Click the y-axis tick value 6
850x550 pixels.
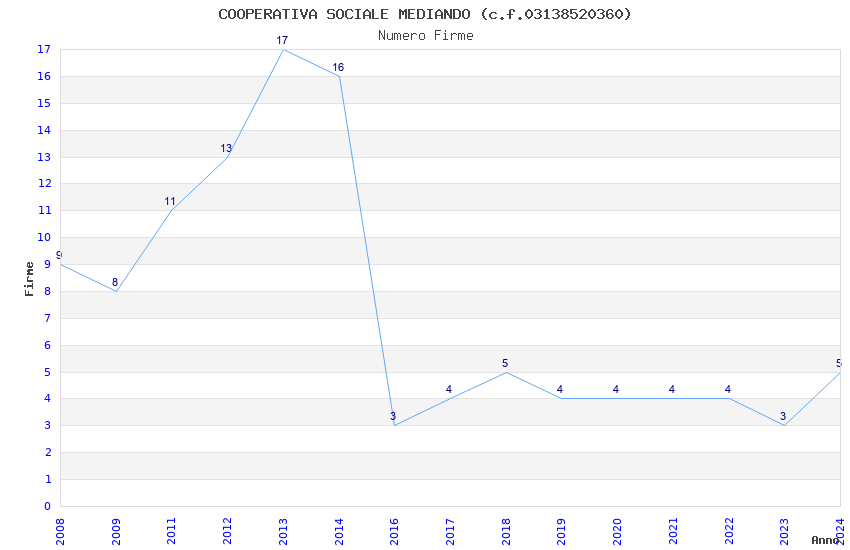(48, 345)
